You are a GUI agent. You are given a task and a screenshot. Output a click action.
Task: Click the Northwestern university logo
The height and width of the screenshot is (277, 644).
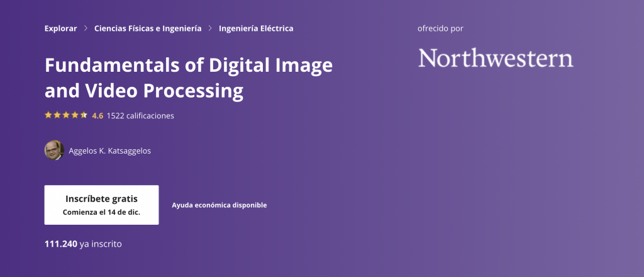click(496, 58)
